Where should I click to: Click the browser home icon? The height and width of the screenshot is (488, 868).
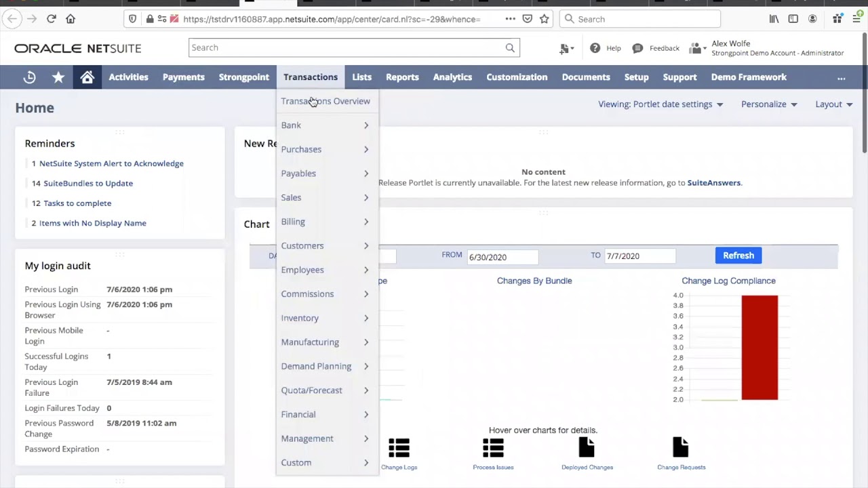click(71, 19)
